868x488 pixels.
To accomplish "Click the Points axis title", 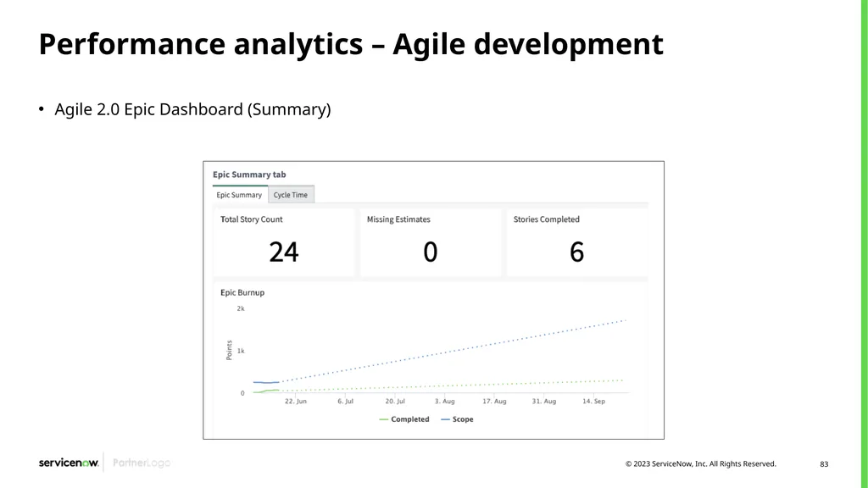I will tap(229, 350).
